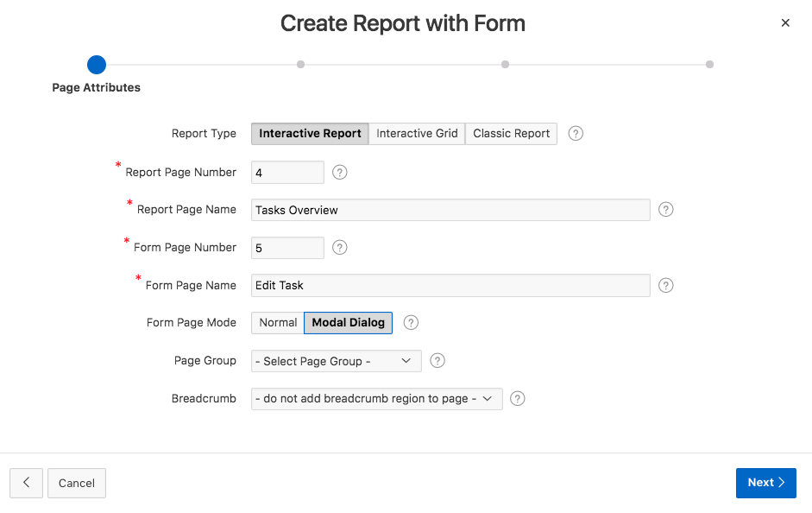The height and width of the screenshot is (513, 812).
Task: Select Interactive Grid report type
Action: point(417,134)
